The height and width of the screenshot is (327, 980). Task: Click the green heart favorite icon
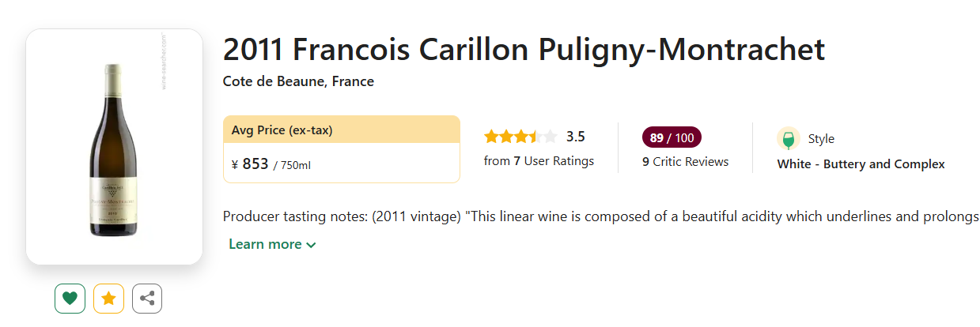point(70,299)
